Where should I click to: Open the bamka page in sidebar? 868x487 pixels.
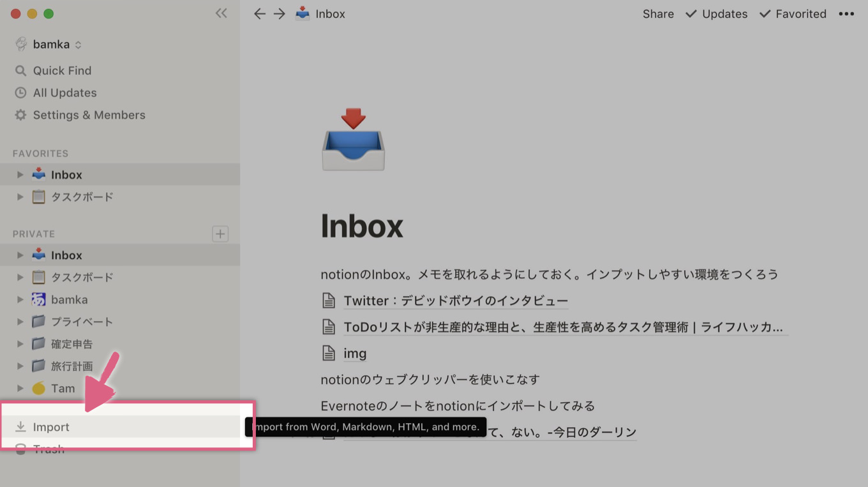70,300
